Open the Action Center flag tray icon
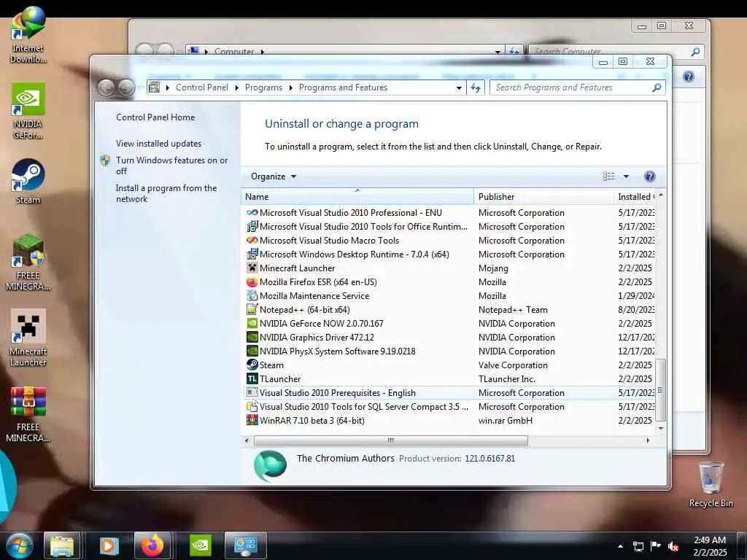The image size is (747, 560). (x=656, y=546)
